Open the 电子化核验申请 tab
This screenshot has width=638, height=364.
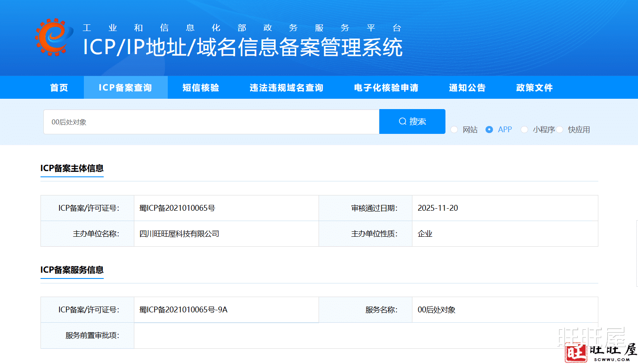click(386, 88)
